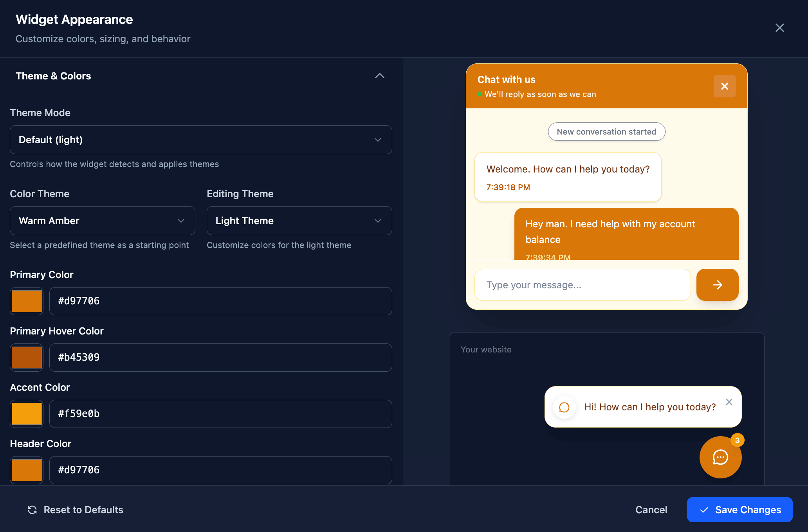Click the account balance message bubble

point(626,234)
